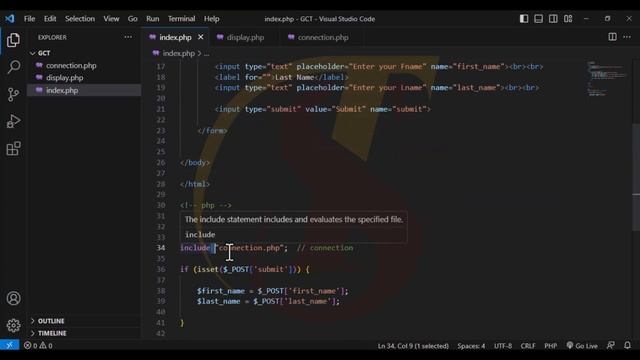
Task: Click line number 36 in the gutter
Action: coord(161,269)
